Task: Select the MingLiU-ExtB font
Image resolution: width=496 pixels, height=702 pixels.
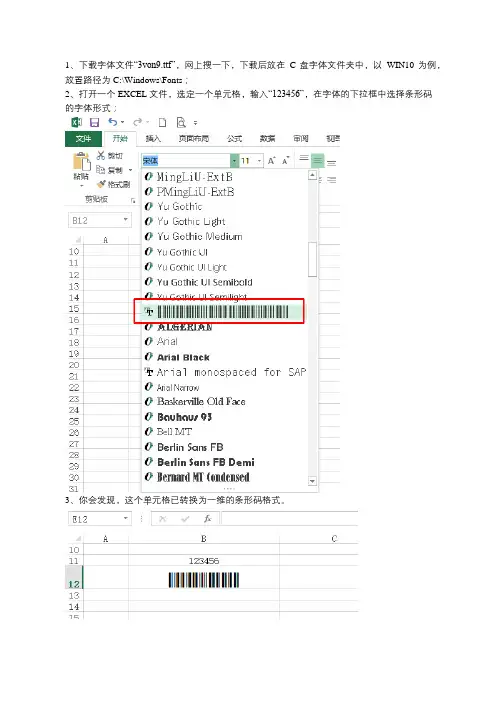Action: click(x=225, y=177)
